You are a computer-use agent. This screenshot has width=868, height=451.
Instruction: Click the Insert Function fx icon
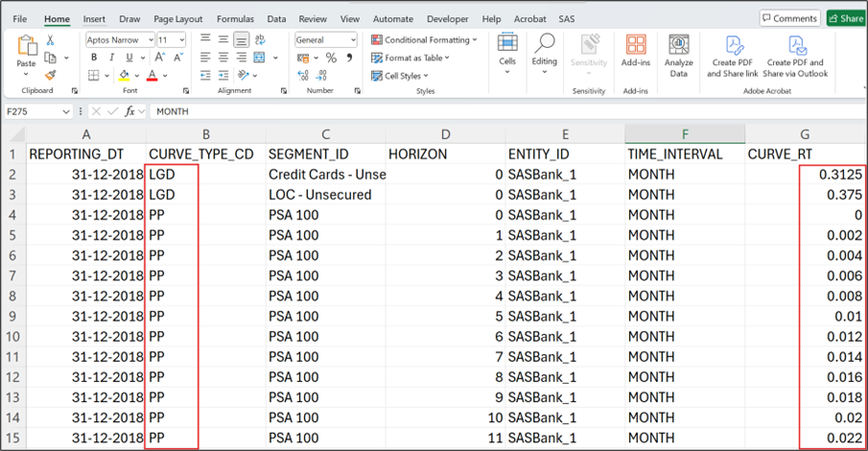(x=129, y=111)
